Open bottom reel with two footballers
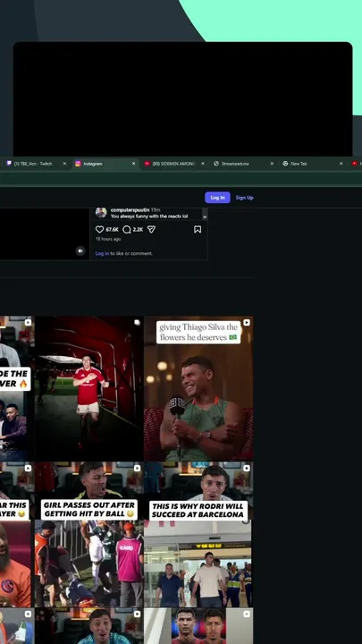Image resolution: width=362 pixels, height=644 pixels. 198,626
